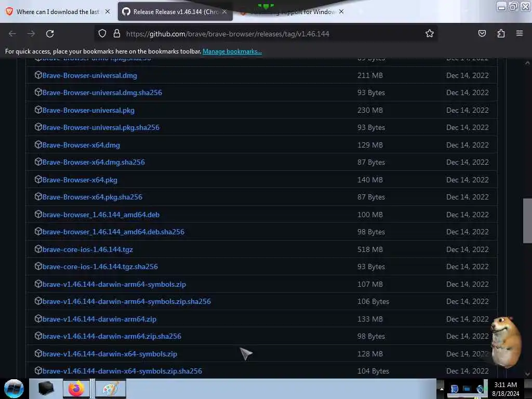Click package icon beside amd64.deb file
This screenshot has height=399, width=532.
point(38,214)
